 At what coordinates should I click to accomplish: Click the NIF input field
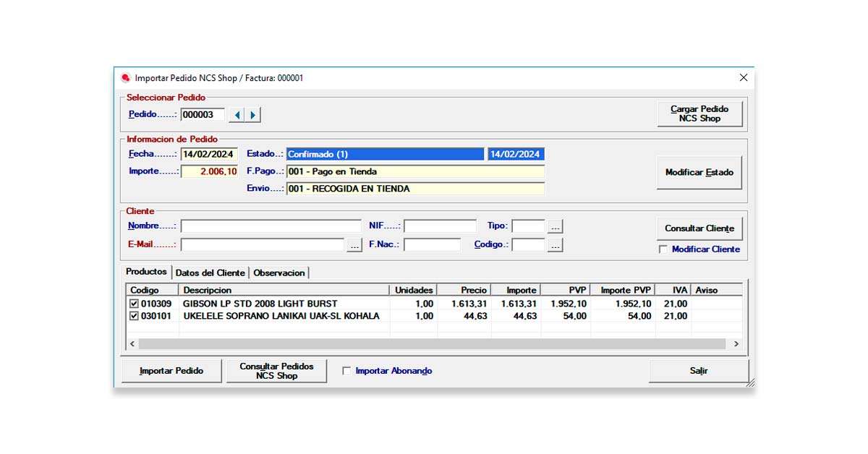pyautogui.click(x=441, y=226)
